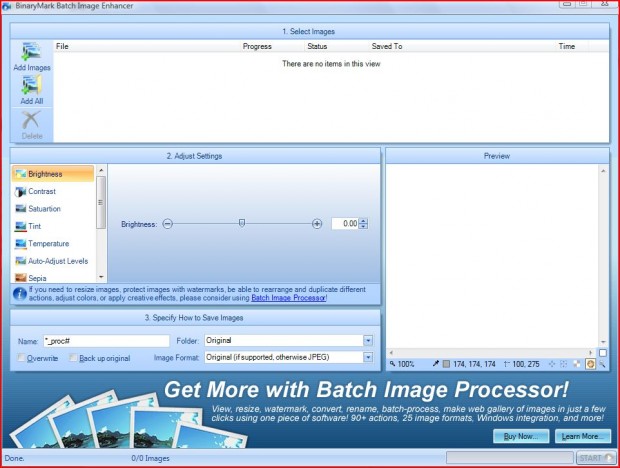The height and width of the screenshot is (468, 620).
Task: Click the gray color swatch beside 174 values
Action: 446,364
